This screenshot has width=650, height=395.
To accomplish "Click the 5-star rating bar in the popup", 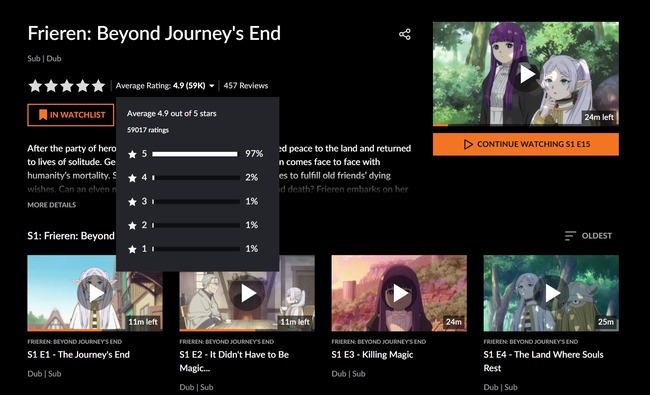I will coord(196,154).
